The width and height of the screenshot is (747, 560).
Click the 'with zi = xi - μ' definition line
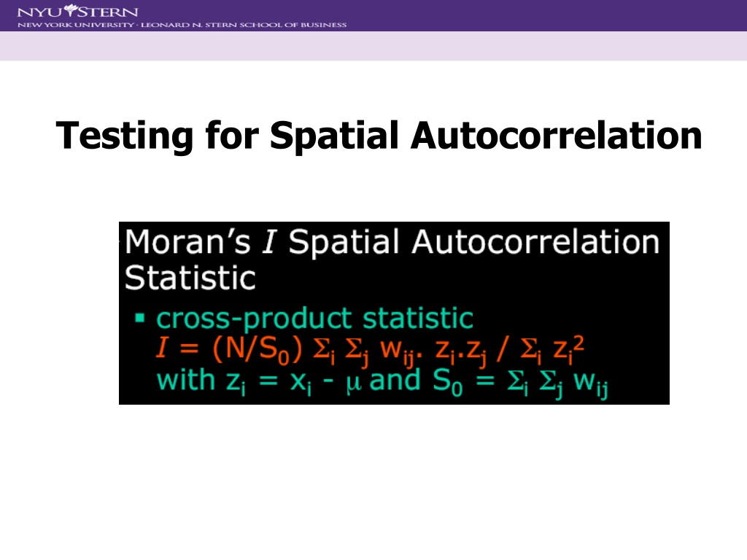[x=382, y=382]
